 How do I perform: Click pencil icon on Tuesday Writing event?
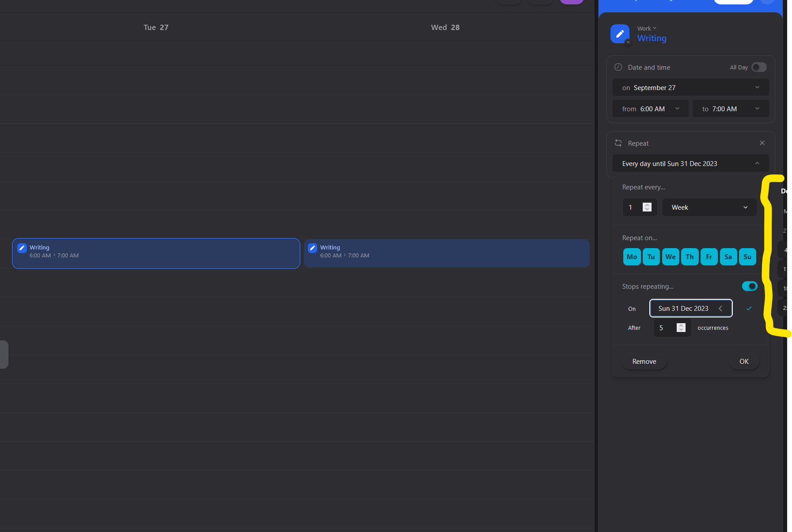pyautogui.click(x=22, y=248)
